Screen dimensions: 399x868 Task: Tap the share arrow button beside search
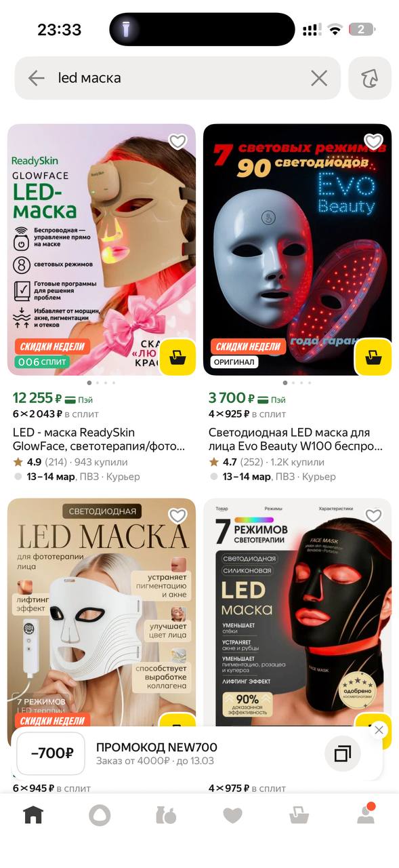pyautogui.click(x=370, y=78)
